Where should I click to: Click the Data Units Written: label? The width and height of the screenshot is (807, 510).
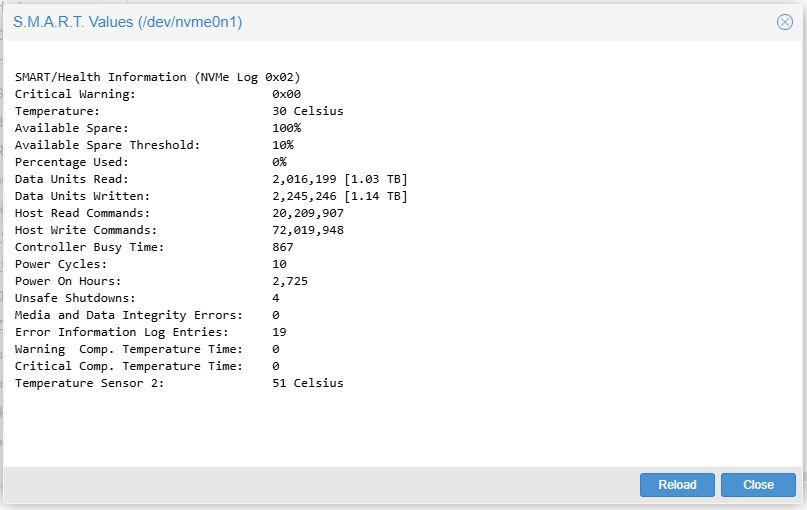pos(82,196)
